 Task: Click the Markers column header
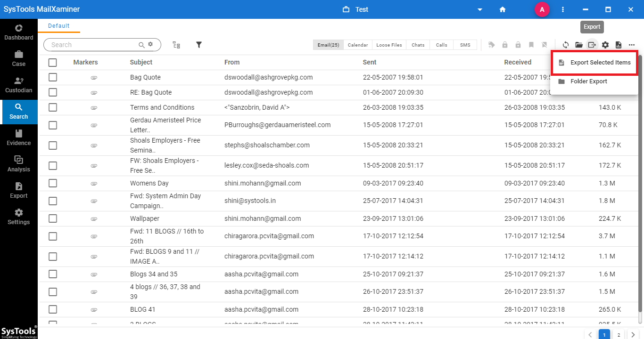(x=86, y=62)
